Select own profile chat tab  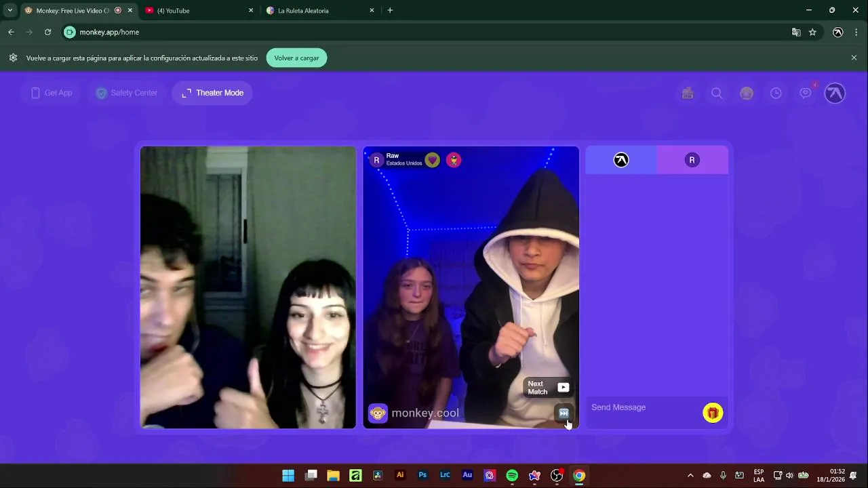(621, 160)
